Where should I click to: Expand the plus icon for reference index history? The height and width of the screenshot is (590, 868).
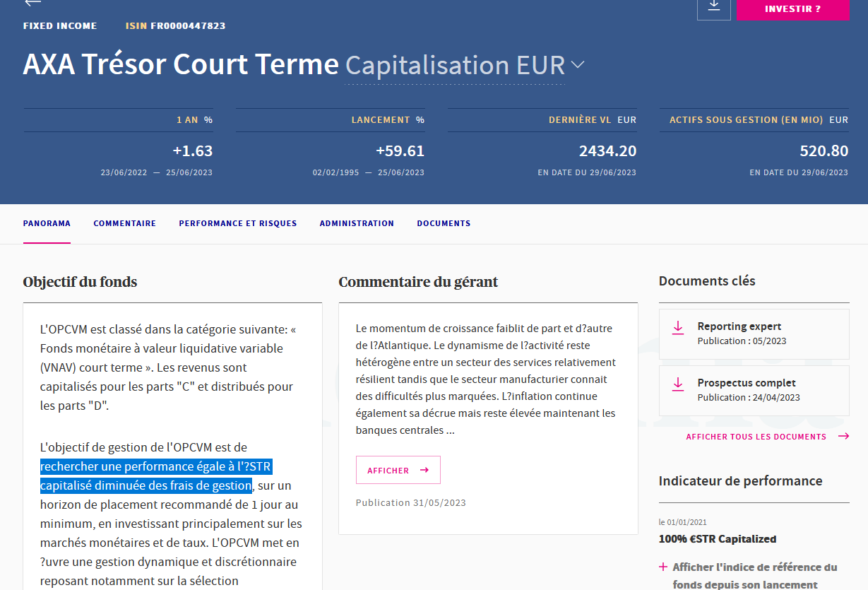[x=663, y=567]
